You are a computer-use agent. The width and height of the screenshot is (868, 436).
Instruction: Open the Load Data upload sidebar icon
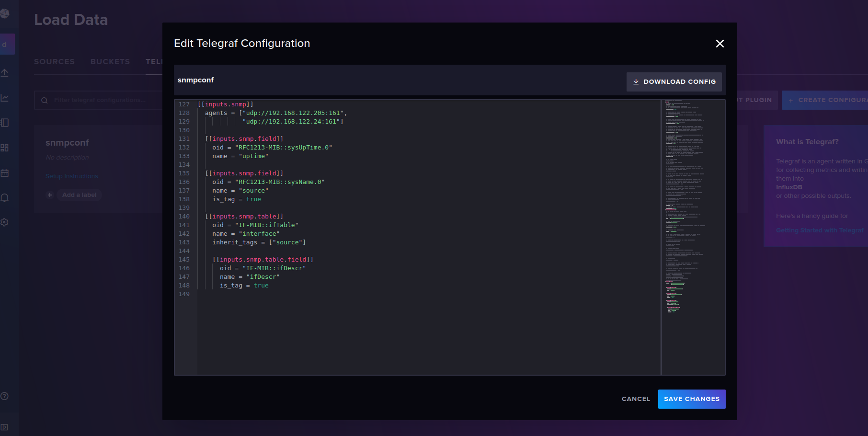point(5,73)
